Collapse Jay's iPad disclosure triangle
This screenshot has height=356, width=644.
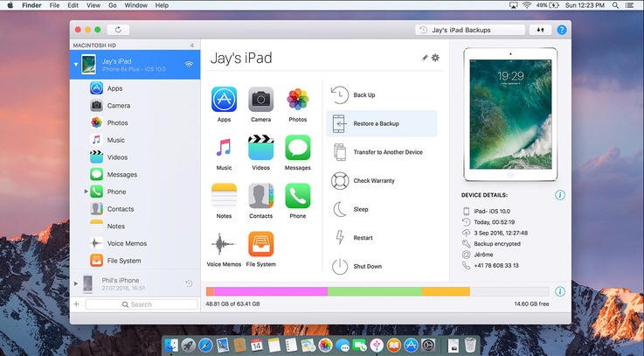point(76,65)
